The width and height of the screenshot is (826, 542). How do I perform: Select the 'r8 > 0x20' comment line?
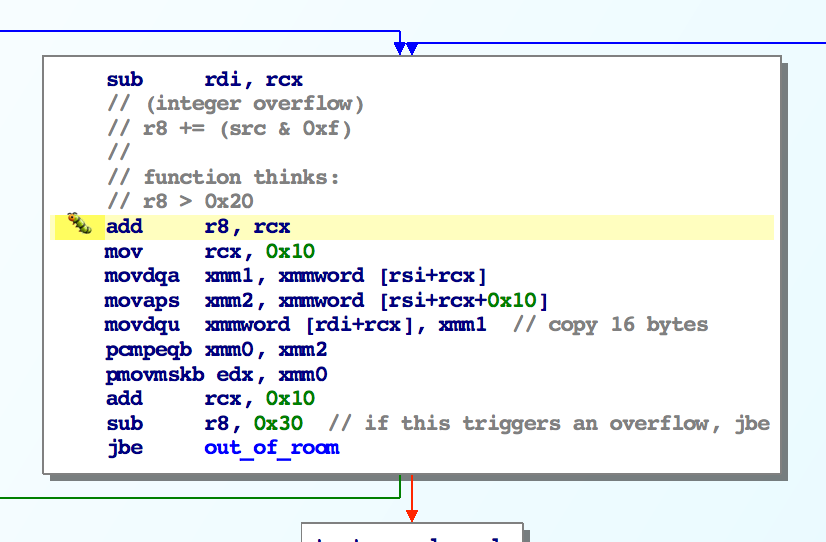[179, 202]
